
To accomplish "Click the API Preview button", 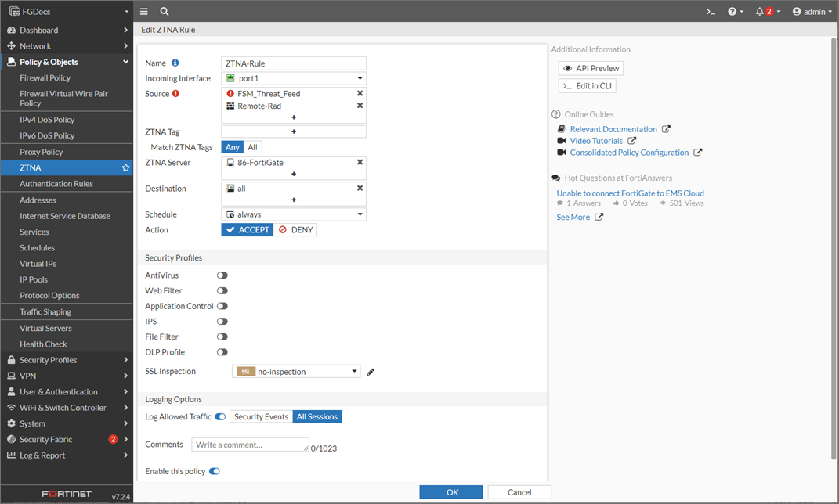I will [x=591, y=68].
